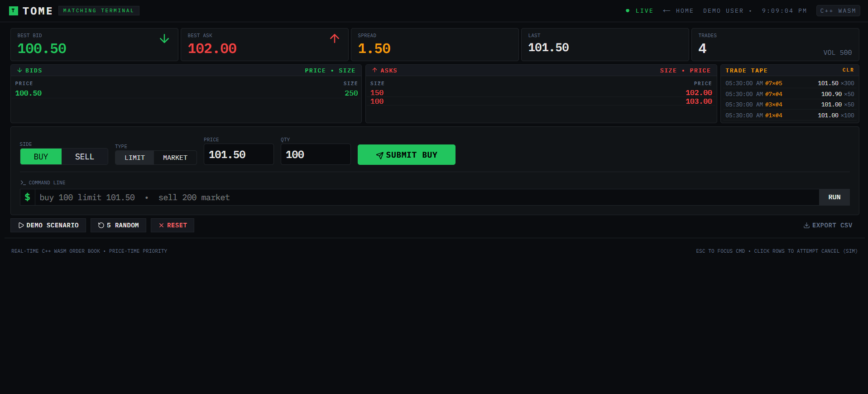
Task: Click the clock showing 9:09:04 PM
Action: 784,11
